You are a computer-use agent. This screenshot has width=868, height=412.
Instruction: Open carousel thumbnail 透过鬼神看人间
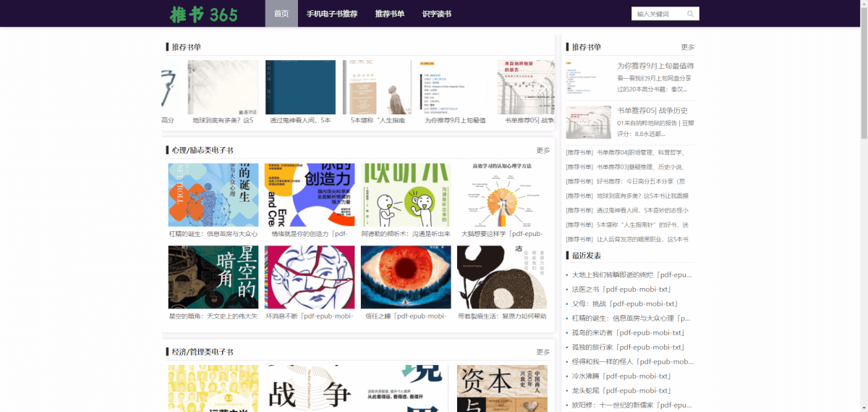[300, 87]
